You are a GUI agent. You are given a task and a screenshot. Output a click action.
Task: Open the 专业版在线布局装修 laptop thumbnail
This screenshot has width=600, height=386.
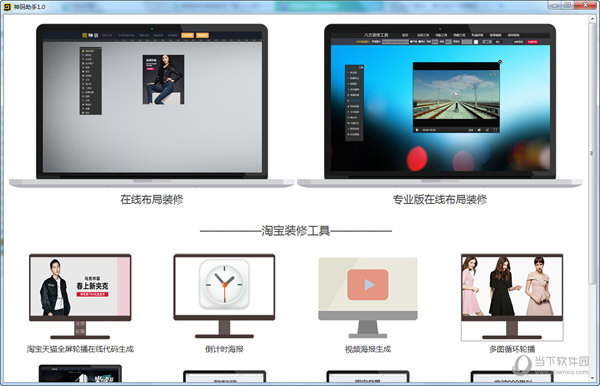(x=440, y=106)
